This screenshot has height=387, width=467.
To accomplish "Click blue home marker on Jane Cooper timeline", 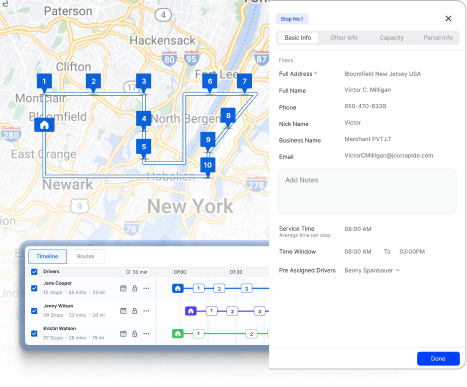I will pos(178,288).
